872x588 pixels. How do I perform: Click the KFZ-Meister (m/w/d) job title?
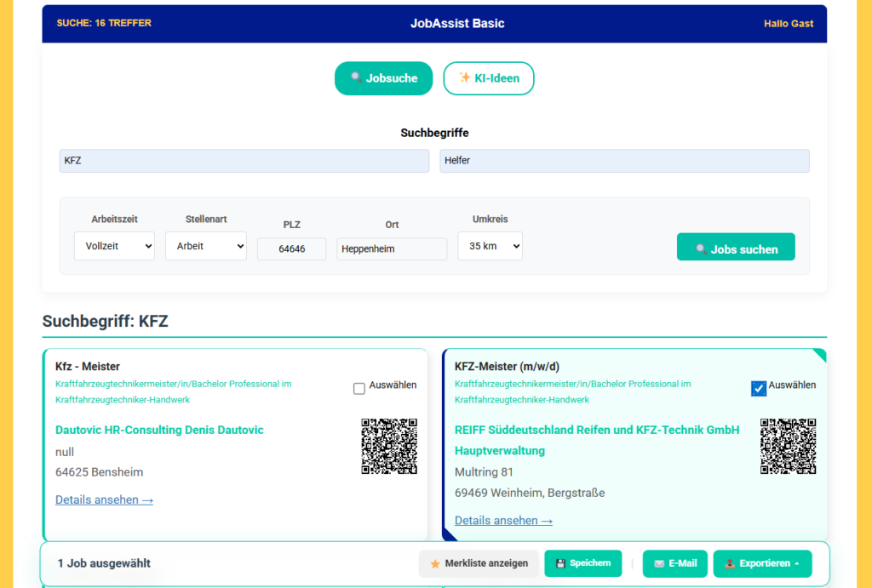(x=508, y=366)
